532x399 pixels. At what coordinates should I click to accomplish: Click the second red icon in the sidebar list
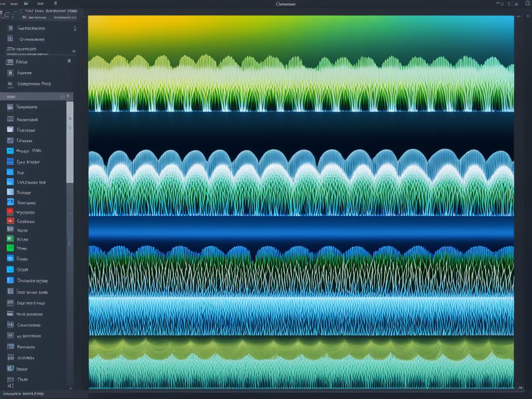(10, 220)
